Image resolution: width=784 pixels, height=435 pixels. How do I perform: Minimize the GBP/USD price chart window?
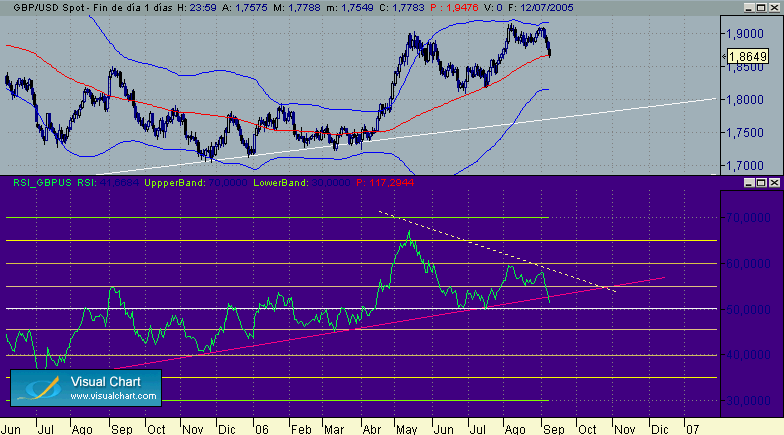748,8
